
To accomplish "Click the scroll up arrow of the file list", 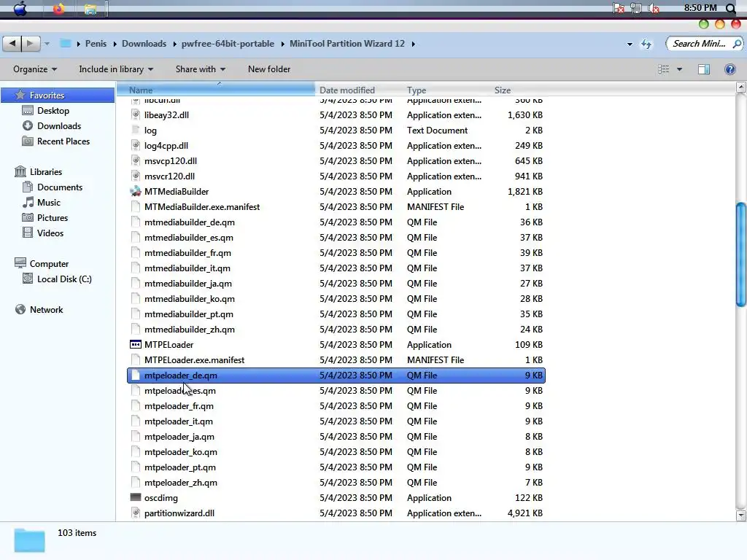I will (x=741, y=87).
